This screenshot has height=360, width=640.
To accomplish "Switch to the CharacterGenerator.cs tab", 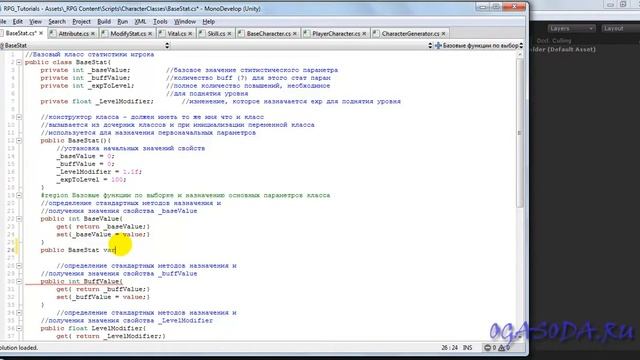I will click(x=410, y=33).
